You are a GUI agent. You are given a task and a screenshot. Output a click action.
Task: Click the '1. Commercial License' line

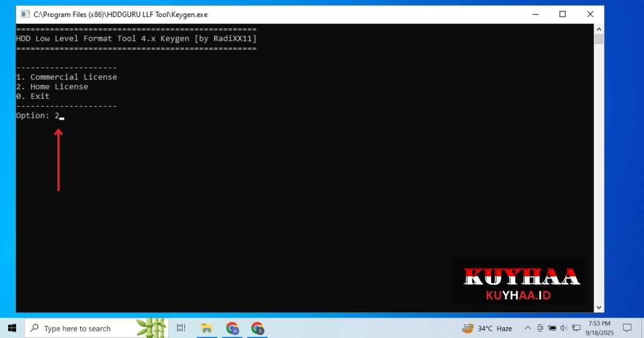click(x=67, y=77)
